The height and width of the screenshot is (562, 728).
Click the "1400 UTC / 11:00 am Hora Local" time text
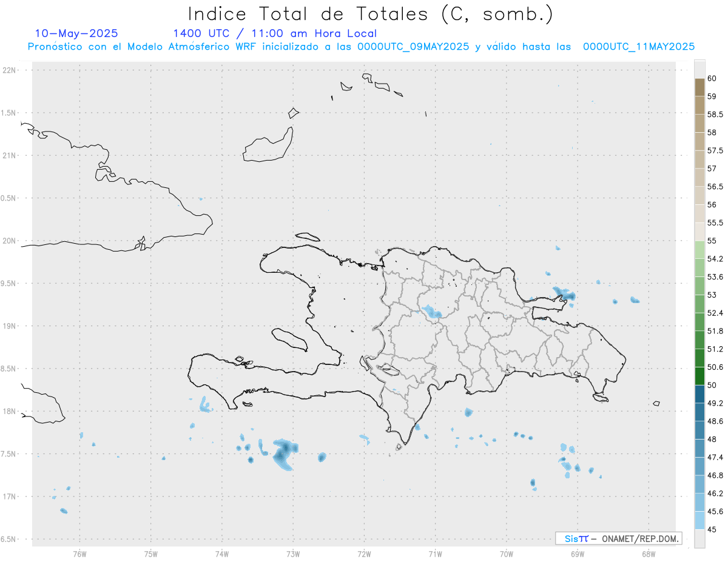coord(275,33)
